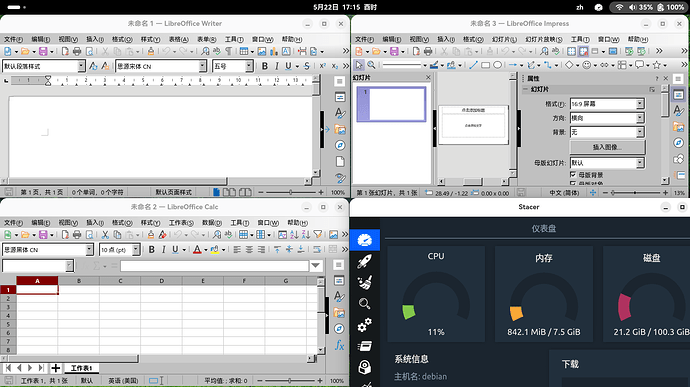Toggle Wrap Text in the Calc toolbar
This screenshot has width=690, height=387.
(316, 250)
